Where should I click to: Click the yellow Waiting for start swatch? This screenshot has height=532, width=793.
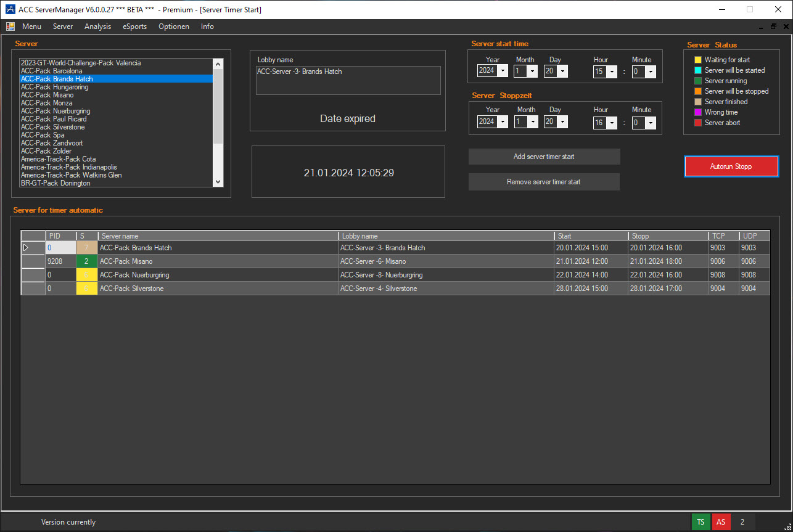tap(698, 60)
